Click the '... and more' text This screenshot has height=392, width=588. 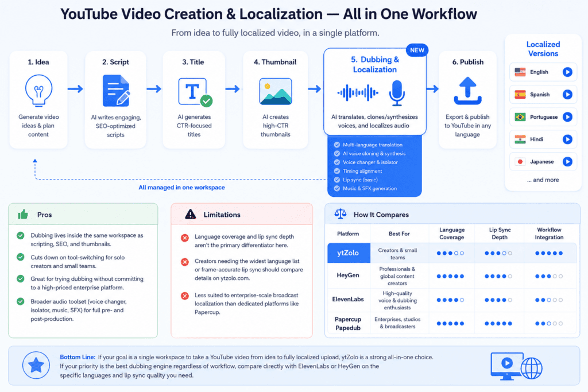543,180
